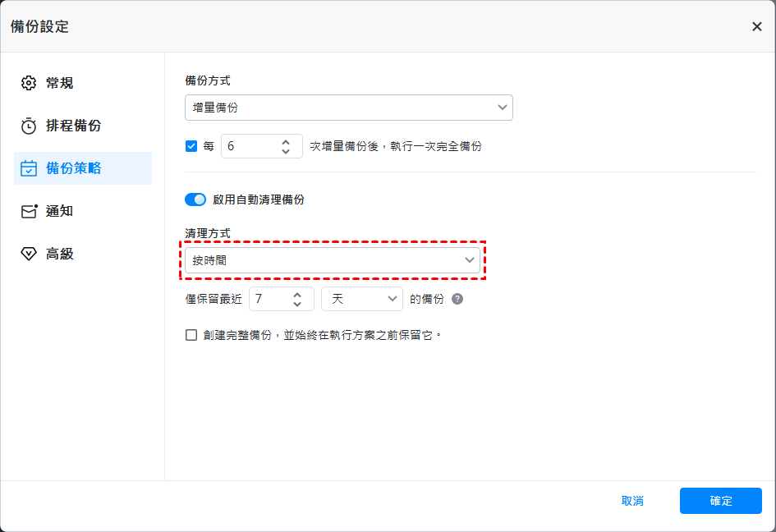Toggle the 啟用自動清理備份 switch
Image resolution: width=776 pixels, height=532 pixels.
coord(195,199)
